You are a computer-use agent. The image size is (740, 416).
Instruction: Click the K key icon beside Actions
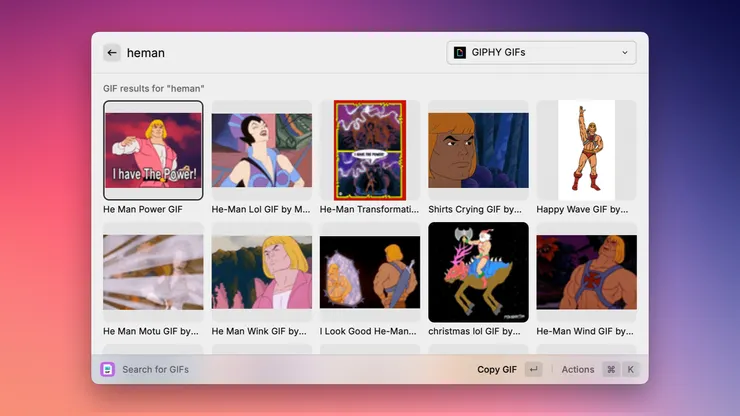(x=631, y=369)
